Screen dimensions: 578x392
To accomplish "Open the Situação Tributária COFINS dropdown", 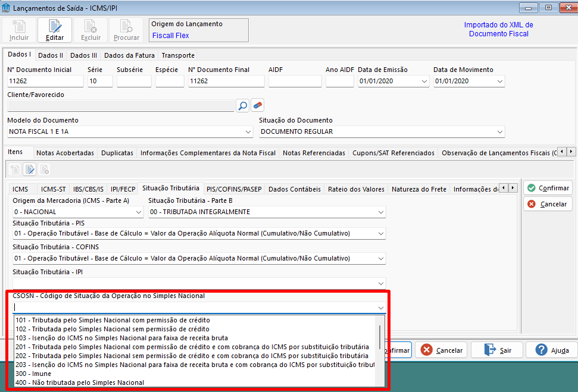I will [x=381, y=259].
